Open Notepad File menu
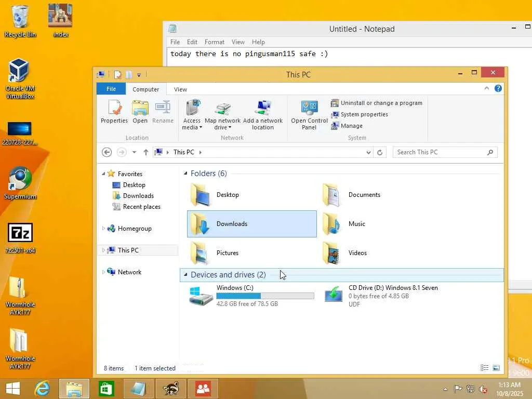The height and width of the screenshot is (399, 532). 175,42
